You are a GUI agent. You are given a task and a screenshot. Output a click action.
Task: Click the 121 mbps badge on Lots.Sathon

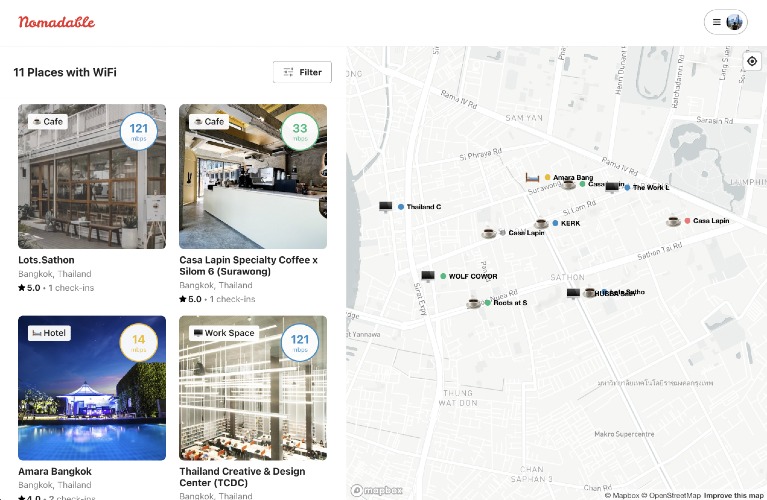138,131
